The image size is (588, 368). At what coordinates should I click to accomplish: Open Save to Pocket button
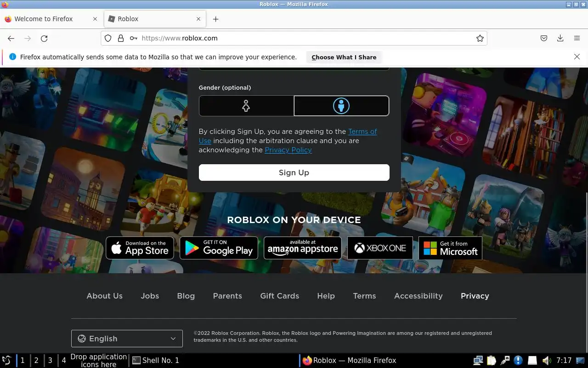click(544, 39)
